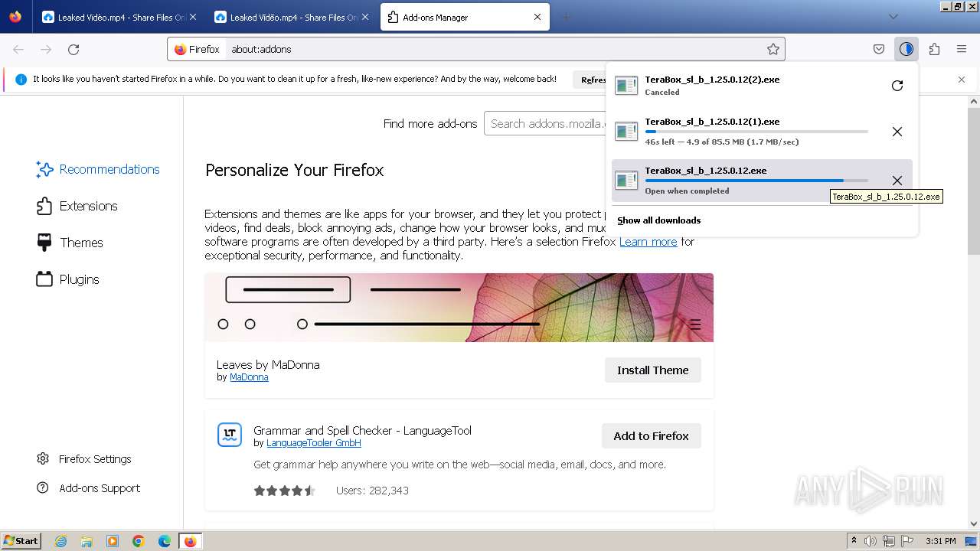The width and height of the screenshot is (980, 551).
Task: Open the Windows Start menu
Action: coord(21,541)
